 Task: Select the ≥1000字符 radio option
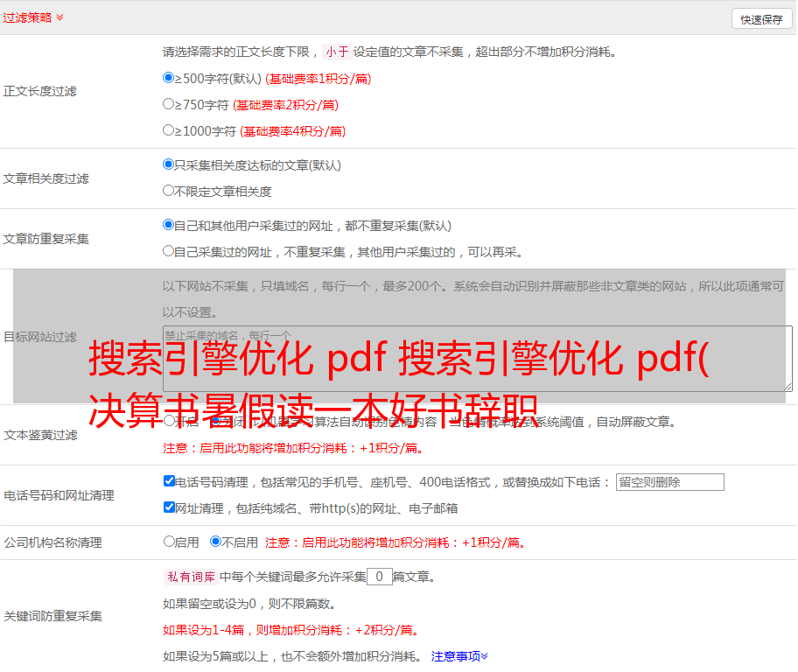(x=168, y=130)
